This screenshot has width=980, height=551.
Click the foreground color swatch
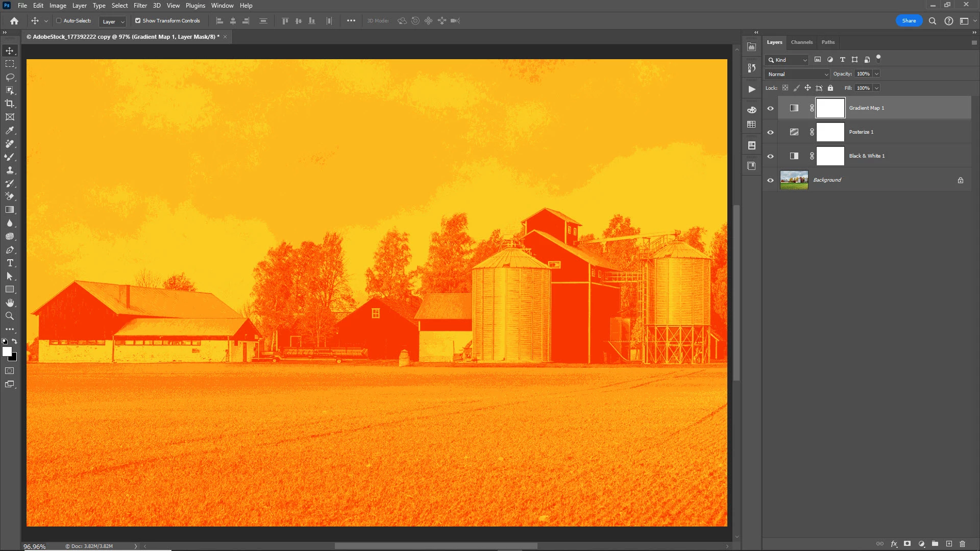(x=7, y=352)
